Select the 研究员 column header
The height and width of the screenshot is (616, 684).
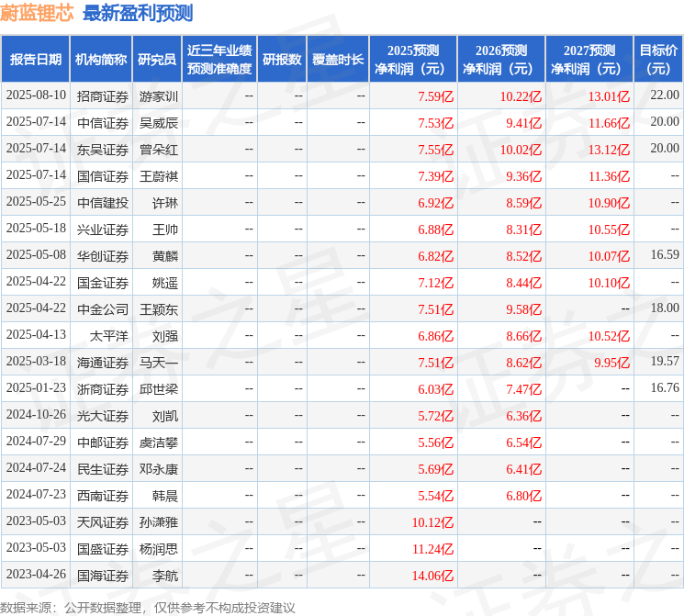click(x=157, y=60)
